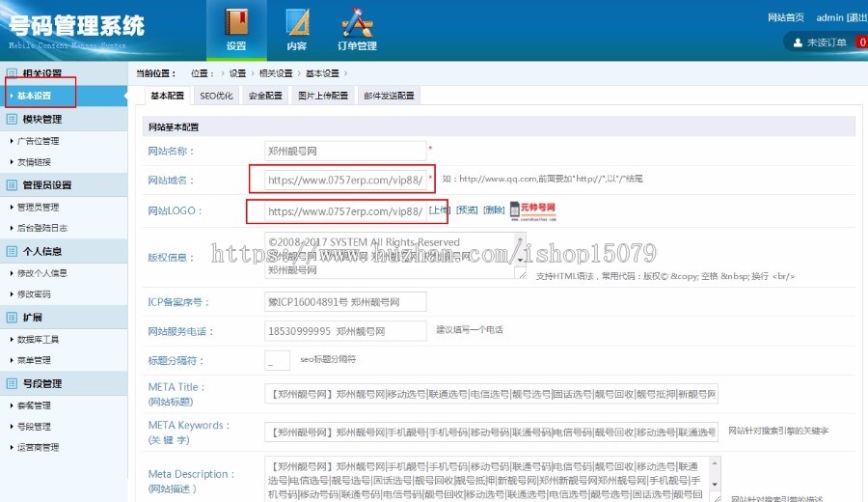Click into the 版权信息 text area
This screenshot has width=868, height=502.
click(391, 256)
